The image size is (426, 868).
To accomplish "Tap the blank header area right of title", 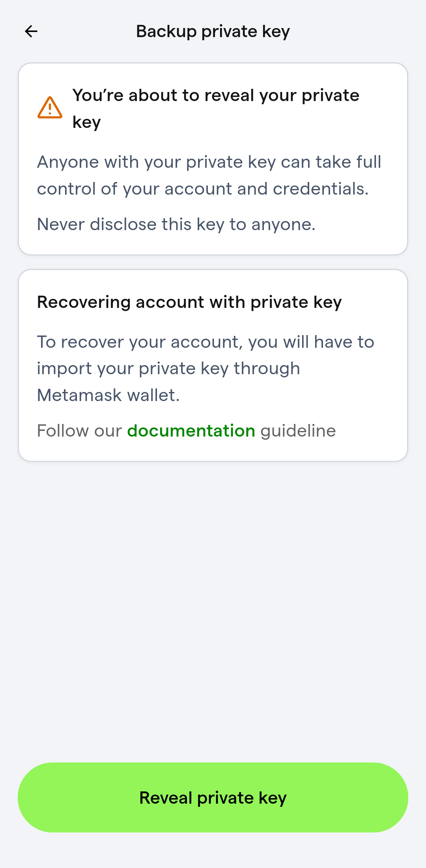I will (x=355, y=32).
